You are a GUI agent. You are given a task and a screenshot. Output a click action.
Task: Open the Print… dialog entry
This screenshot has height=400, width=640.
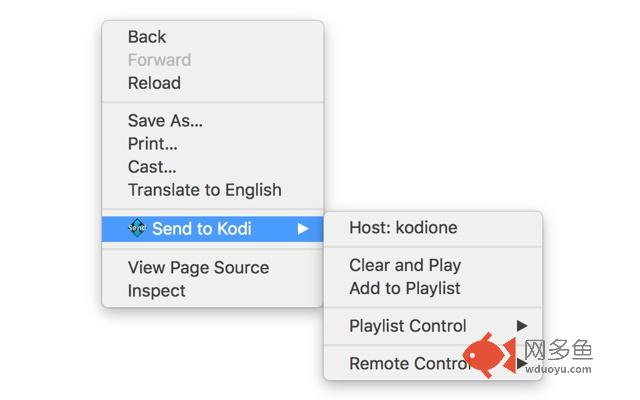pyautogui.click(x=153, y=144)
